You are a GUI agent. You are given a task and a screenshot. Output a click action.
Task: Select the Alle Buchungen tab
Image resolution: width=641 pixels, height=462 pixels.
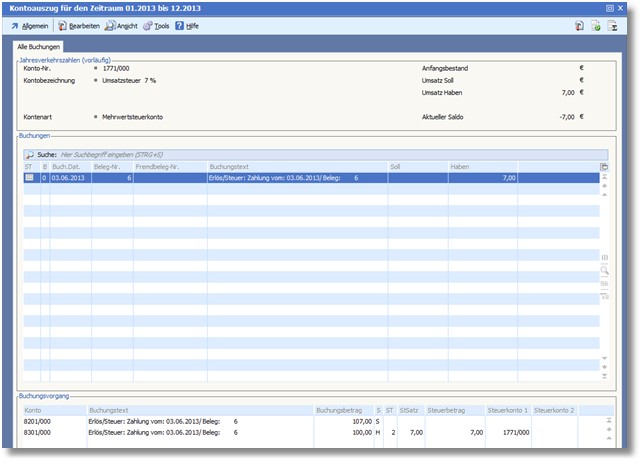[x=39, y=47]
